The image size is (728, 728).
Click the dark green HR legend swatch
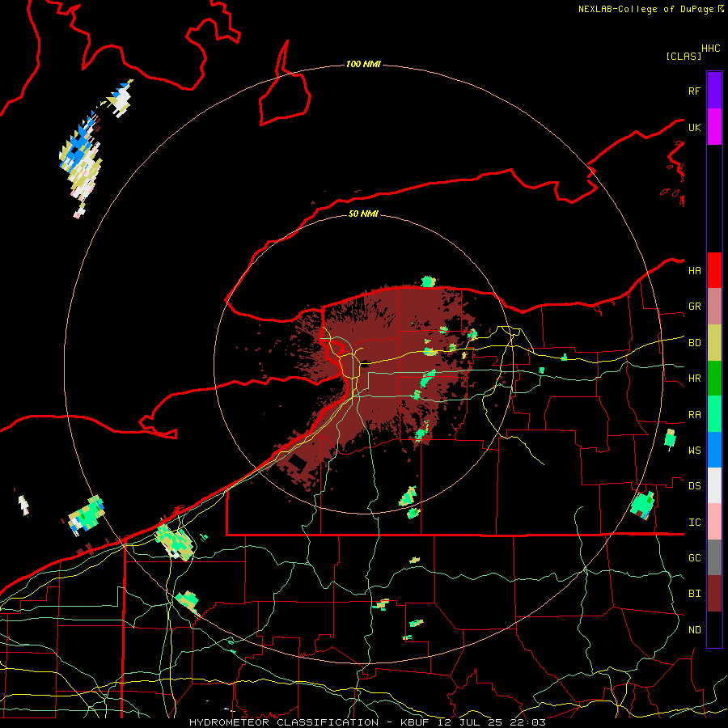pos(714,378)
